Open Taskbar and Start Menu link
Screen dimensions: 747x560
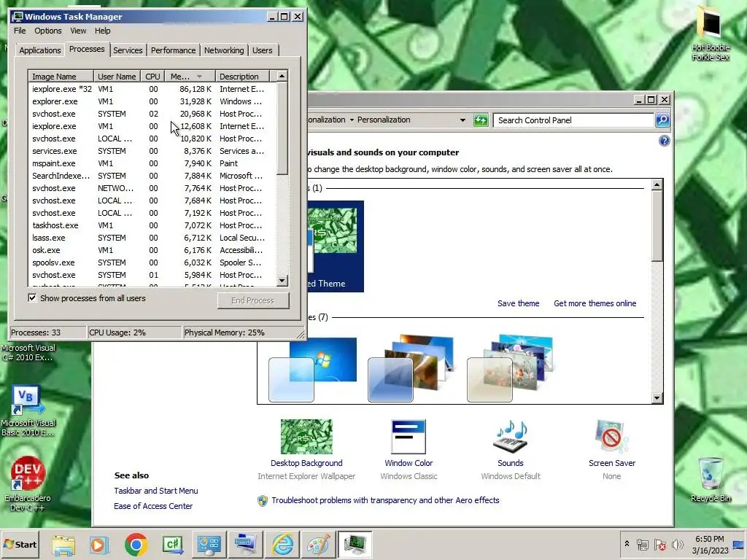(156, 491)
